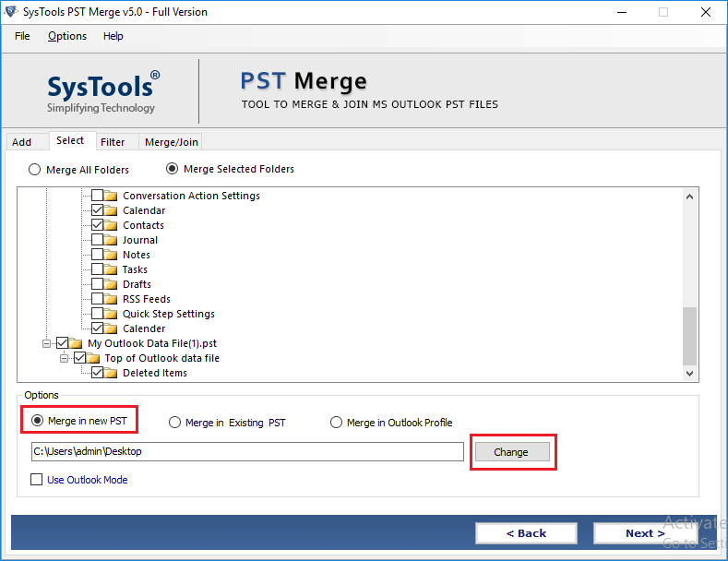
Task: Choose Merge in new PST option
Action: click(x=37, y=421)
